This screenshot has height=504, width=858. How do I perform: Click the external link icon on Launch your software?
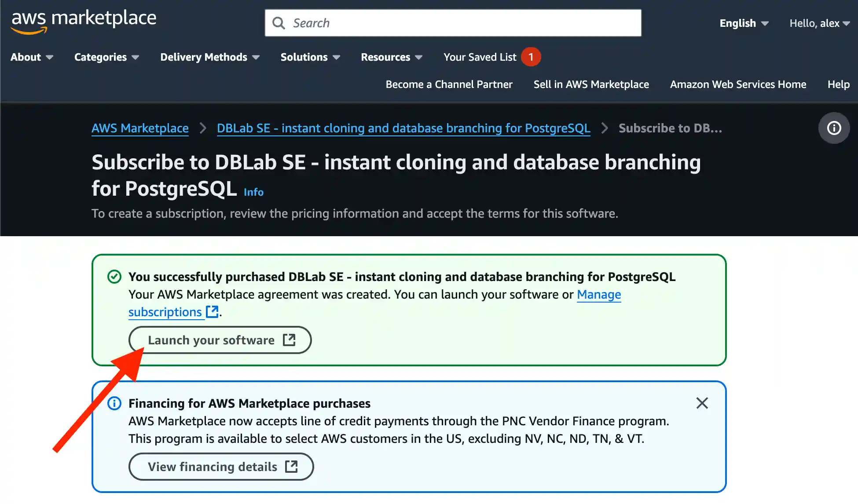click(x=290, y=340)
